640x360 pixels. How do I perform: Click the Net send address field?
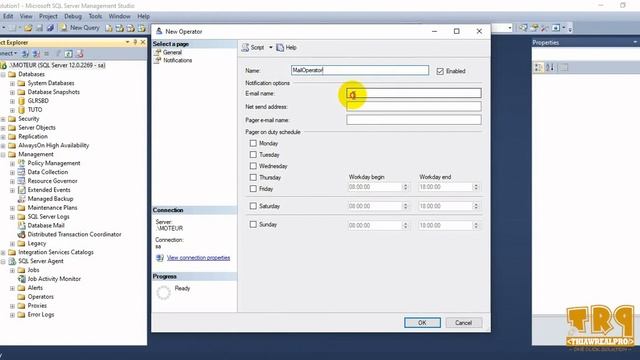click(414, 107)
